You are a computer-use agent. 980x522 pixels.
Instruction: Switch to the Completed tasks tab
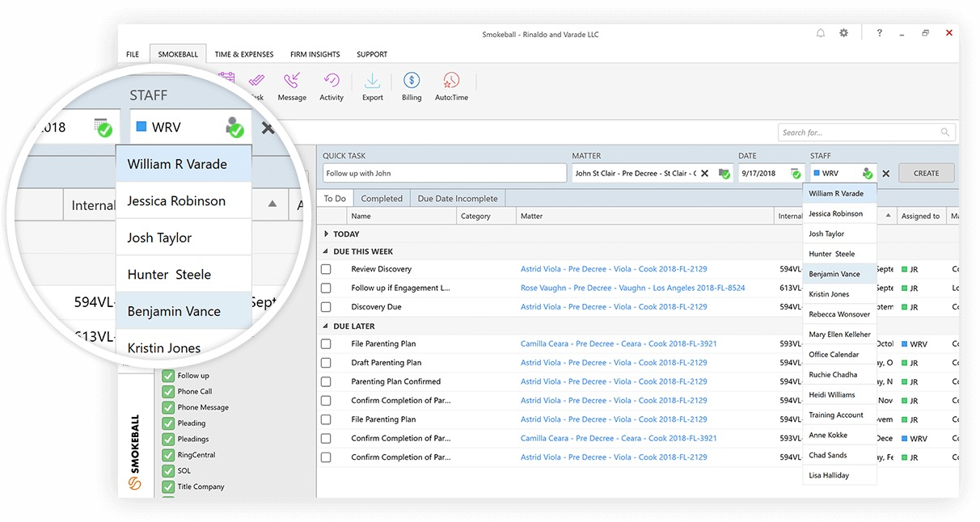tap(382, 198)
